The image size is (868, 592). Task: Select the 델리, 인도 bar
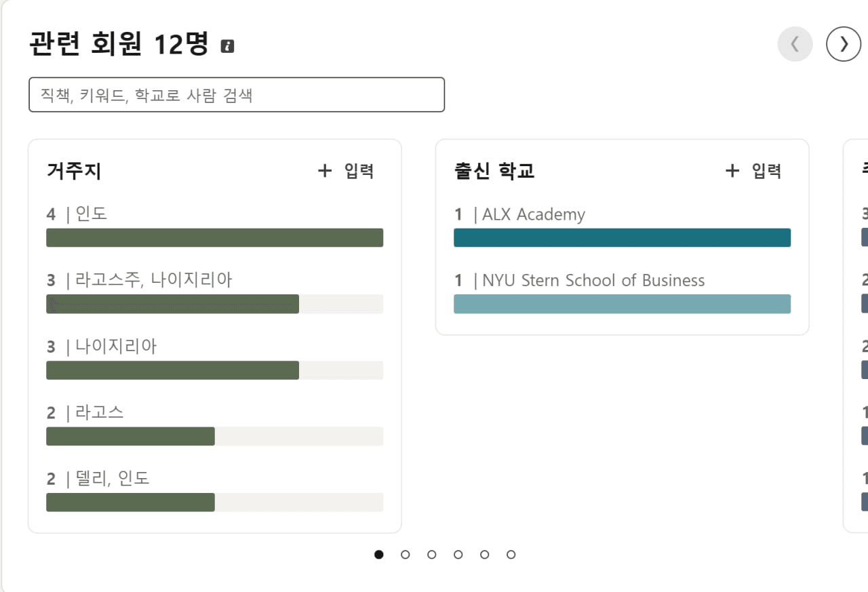point(215,502)
